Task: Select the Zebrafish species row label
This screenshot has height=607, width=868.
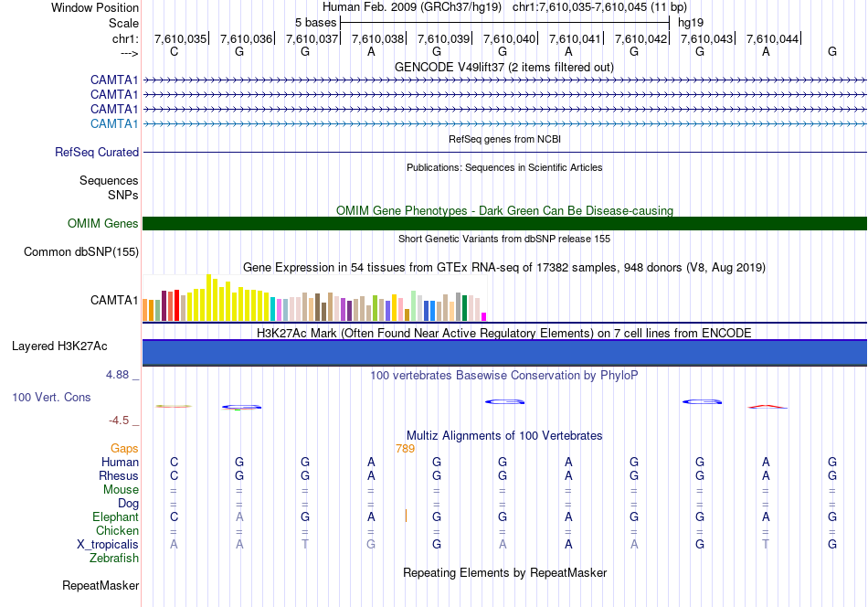Action: click(x=114, y=559)
